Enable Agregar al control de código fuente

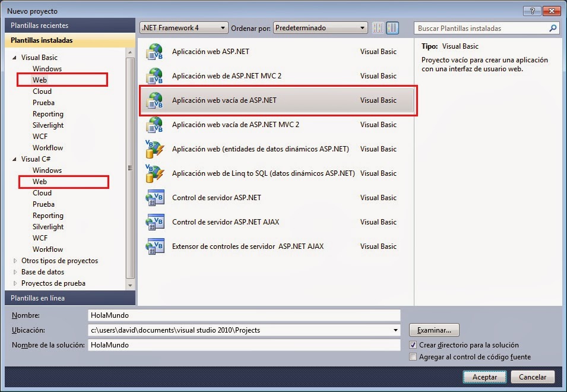click(x=413, y=357)
